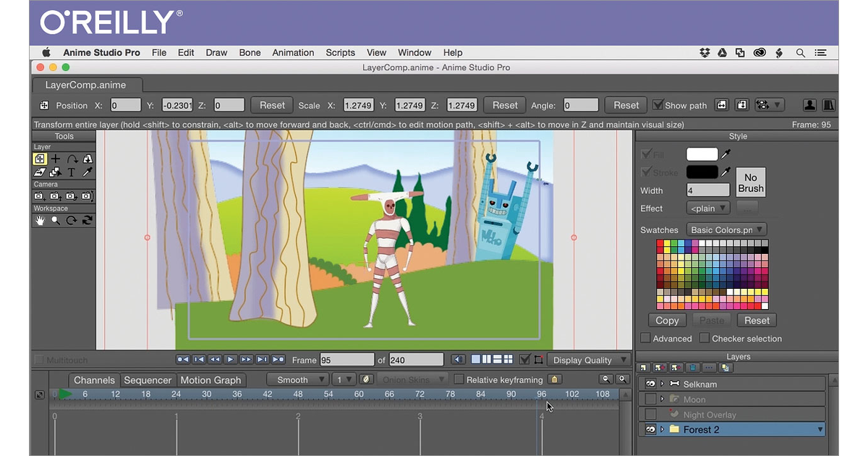868x456 pixels.
Task: Toggle the Fill checkbox in Style
Action: click(646, 154)
